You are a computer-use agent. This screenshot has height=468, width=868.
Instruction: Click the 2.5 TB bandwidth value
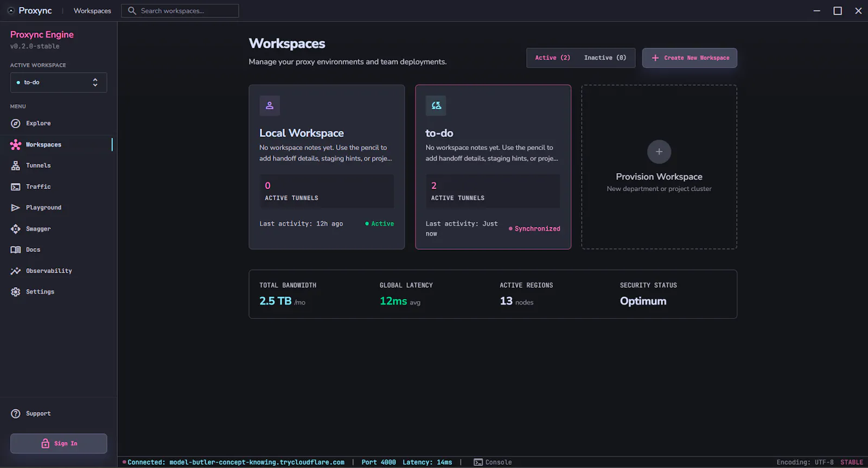tap(276, 301)
